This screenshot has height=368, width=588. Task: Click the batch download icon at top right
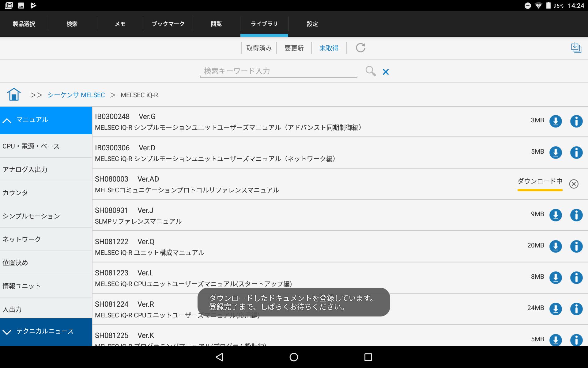(x=576, y=48)
